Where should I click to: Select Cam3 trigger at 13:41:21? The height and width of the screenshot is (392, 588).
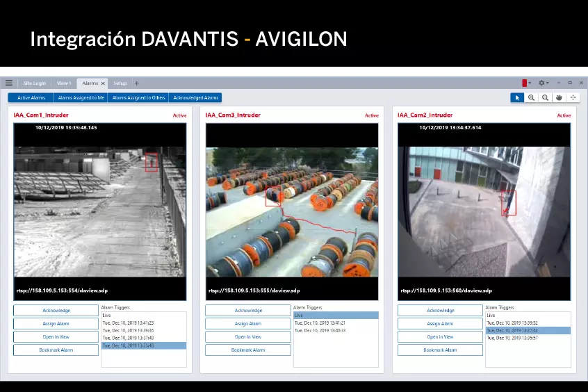tap(336, 323)
